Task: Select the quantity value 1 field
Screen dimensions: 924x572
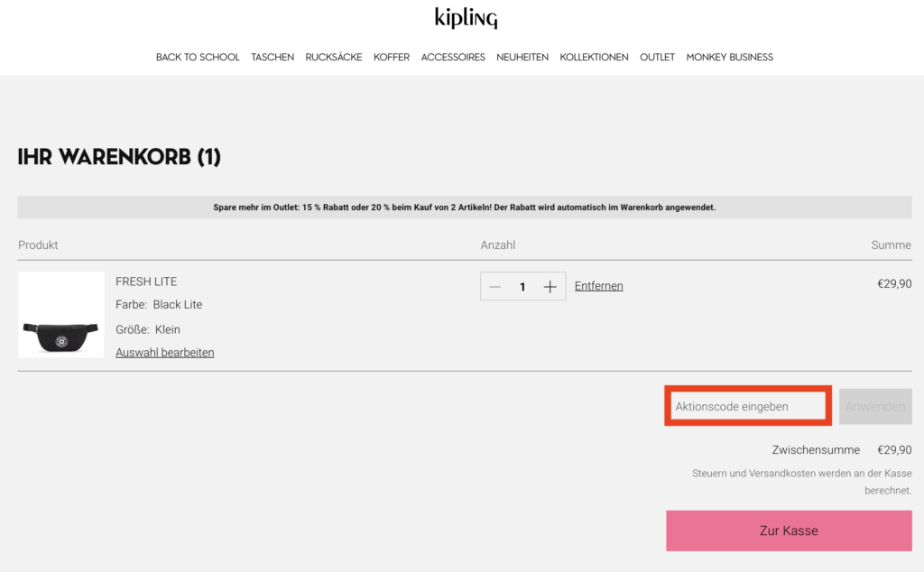Action: click(x=522, y=287)
